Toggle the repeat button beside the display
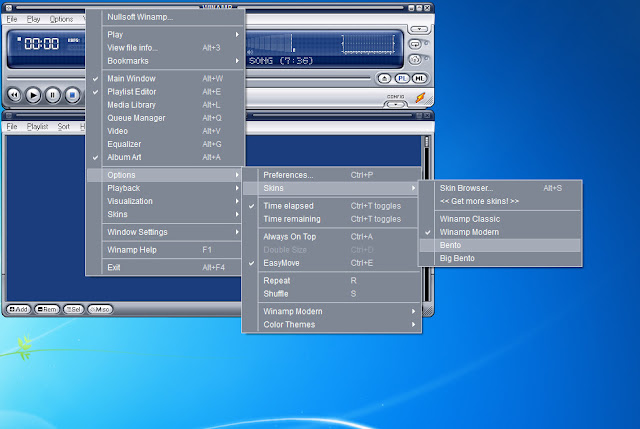 click(x=415, y=44)
